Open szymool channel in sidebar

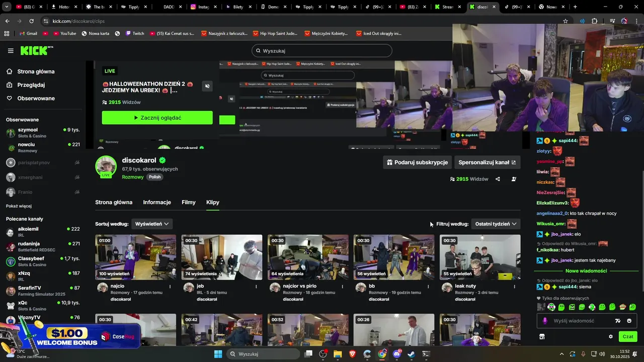pyautogui.click(x=43, y=133)
